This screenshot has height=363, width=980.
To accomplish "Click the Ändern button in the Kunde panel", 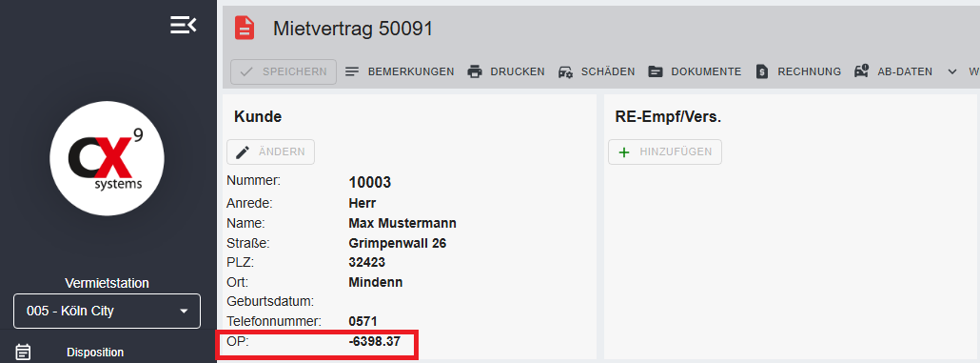I will pos(270,152).
